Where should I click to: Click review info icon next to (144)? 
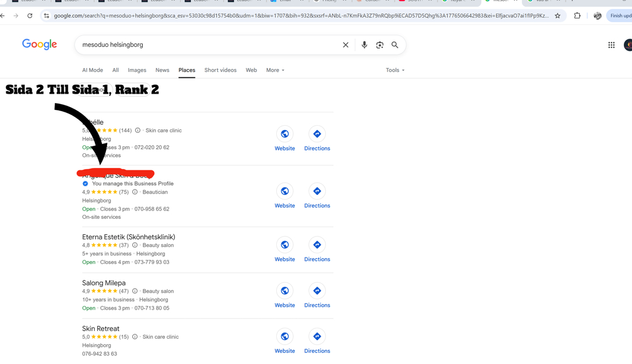tap(138, 130)
